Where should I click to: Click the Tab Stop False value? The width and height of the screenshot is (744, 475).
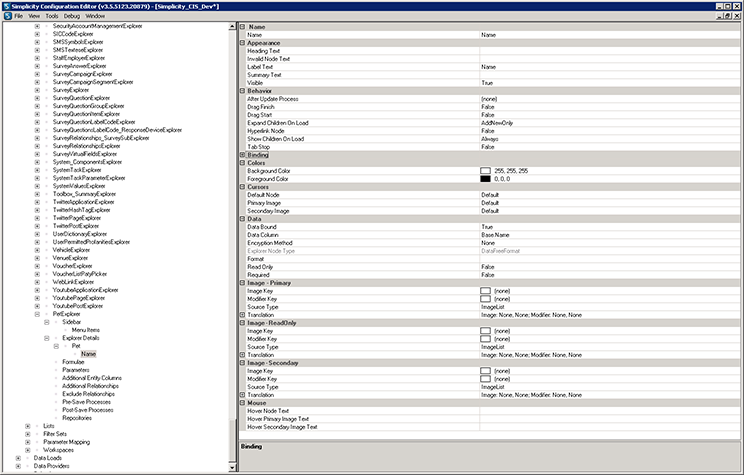(610, 147)
